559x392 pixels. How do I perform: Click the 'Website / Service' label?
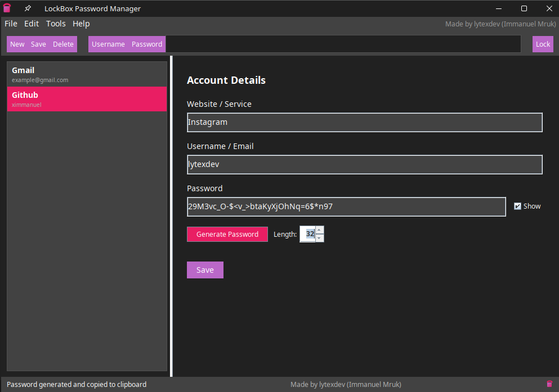pos(219,104)
